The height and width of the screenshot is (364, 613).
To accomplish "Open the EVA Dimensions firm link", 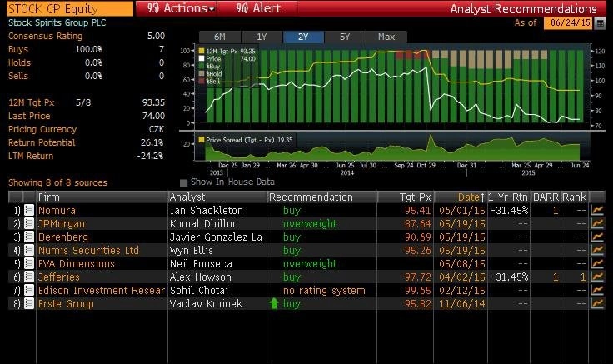I will coord(77,263).
